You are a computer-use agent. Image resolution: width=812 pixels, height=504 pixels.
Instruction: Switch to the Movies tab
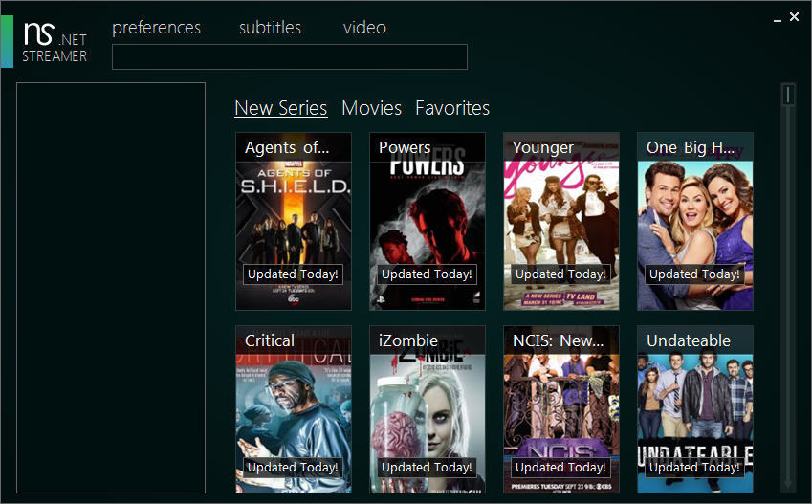pos(371,108)
